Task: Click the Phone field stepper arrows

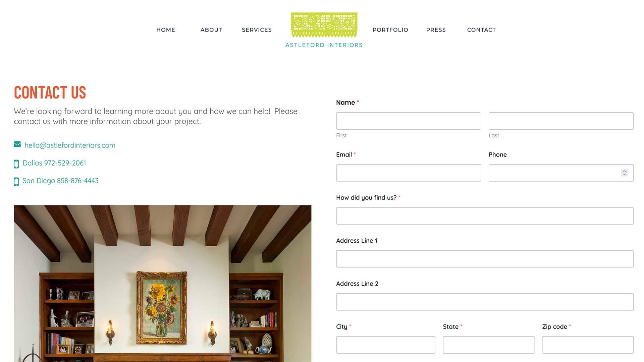Action: pyautogui.click(x=624, y=173)
